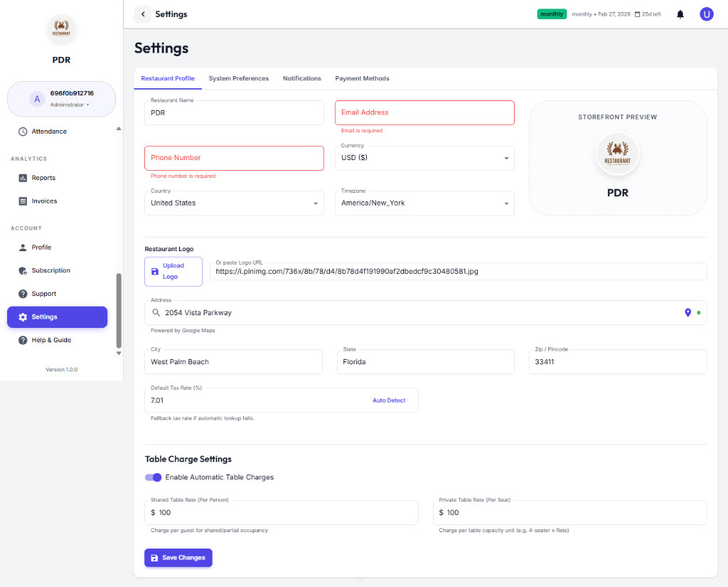The height and width of the screenshot is (587, 728).
Task: Click the notification bell icon
Action: (680, 14)
